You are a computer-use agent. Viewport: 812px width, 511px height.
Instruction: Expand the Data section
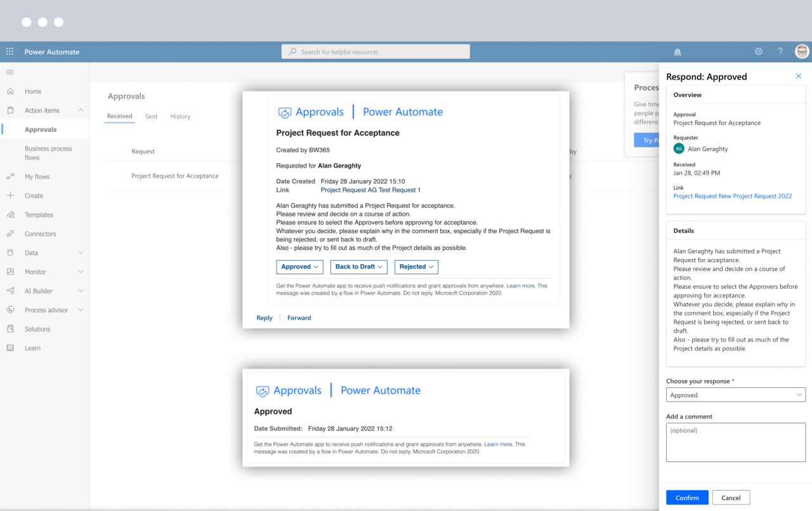coord(81,253)
